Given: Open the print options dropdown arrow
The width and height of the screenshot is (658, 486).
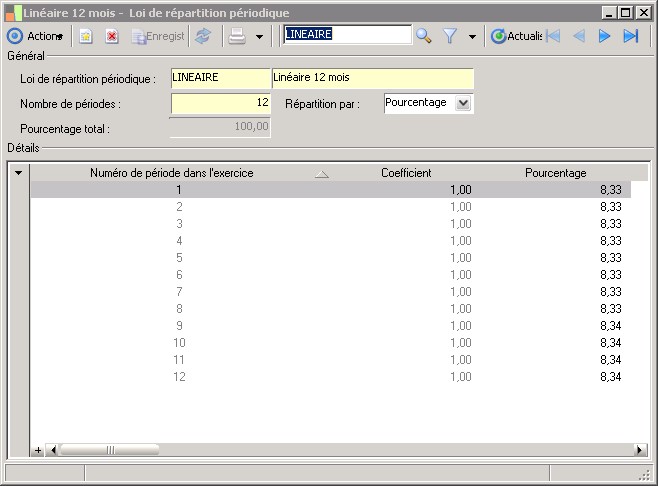Looking at the screenshot, I should (259, 37).
